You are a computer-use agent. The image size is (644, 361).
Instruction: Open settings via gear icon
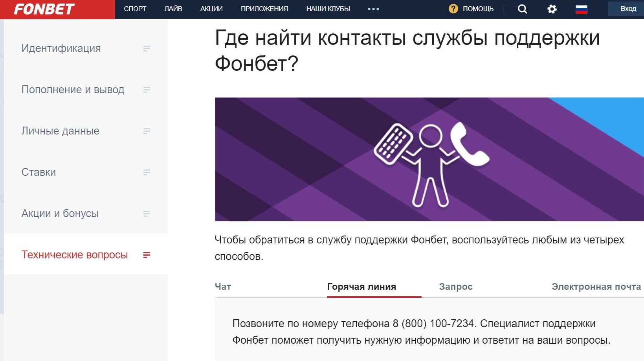(x=552, y=9)
